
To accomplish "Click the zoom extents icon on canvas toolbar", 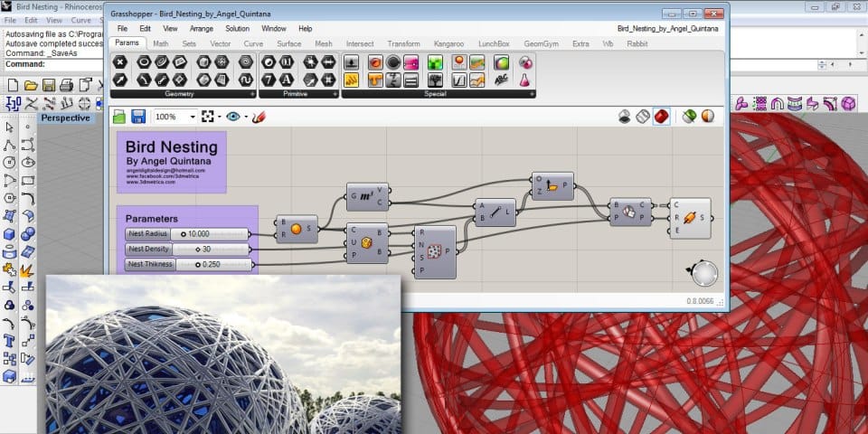I will pyautogui.click(x=208, y=117).
